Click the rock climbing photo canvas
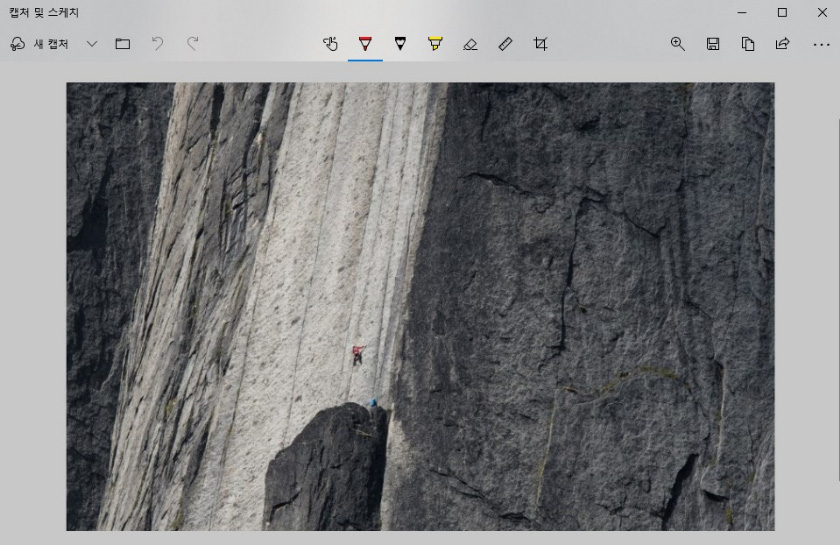 [421, 307]
